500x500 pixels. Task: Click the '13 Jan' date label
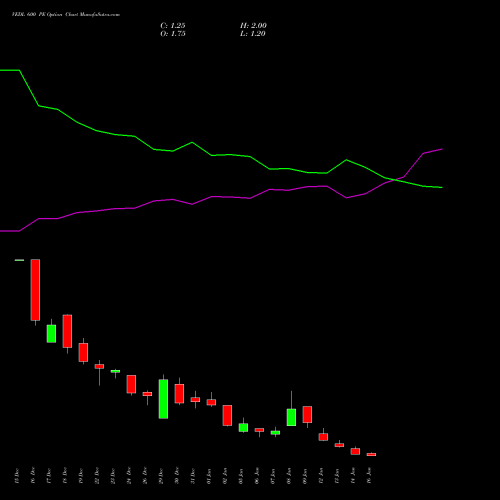click(x=337, y=476)
